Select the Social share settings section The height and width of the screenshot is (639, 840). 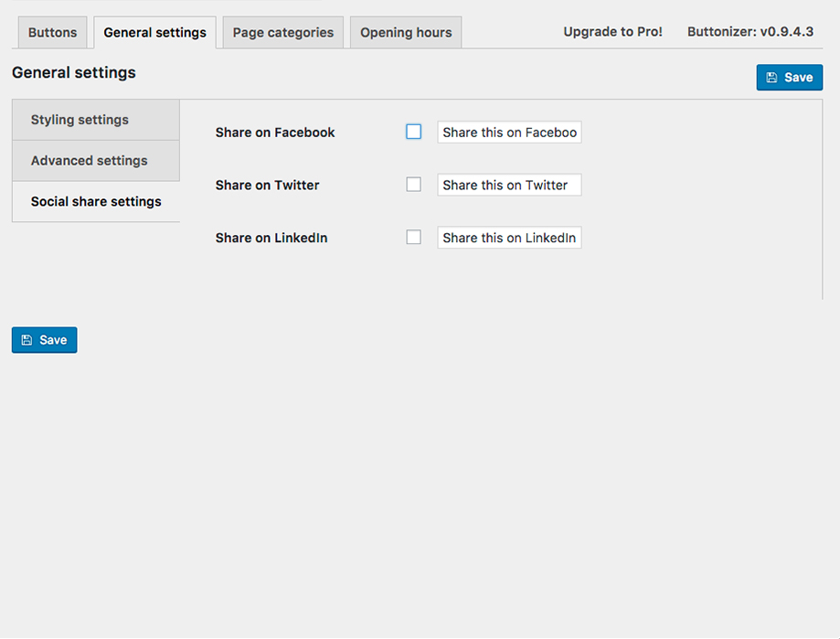(95, 202)
